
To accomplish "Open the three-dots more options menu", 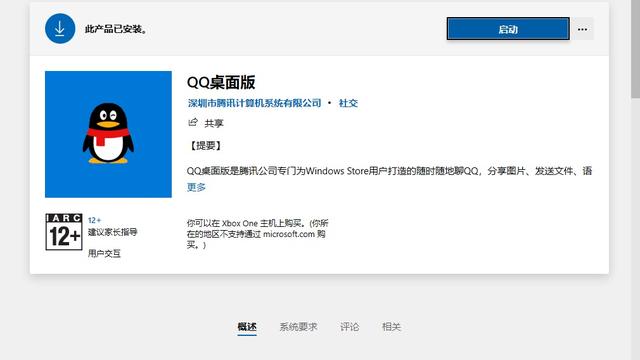I will pyautogui.click(x=582, y=29).
